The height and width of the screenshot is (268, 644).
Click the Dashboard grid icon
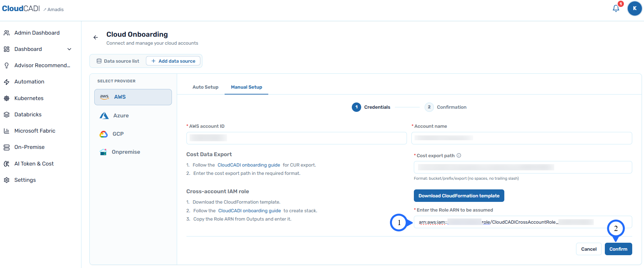(x=7, y=49)
